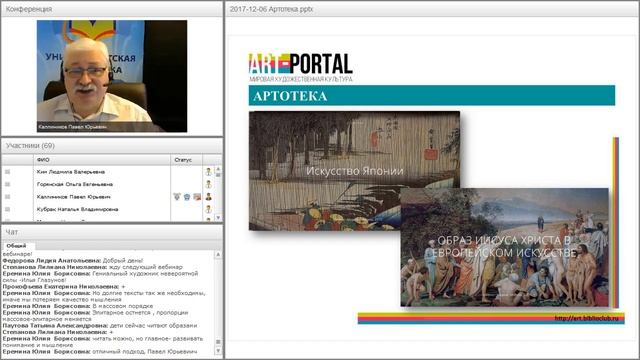Select participant Кубрак Наталья Владимировна
Image resolution: width=640 pixels, height=360 pixels.
coord(78,209)
